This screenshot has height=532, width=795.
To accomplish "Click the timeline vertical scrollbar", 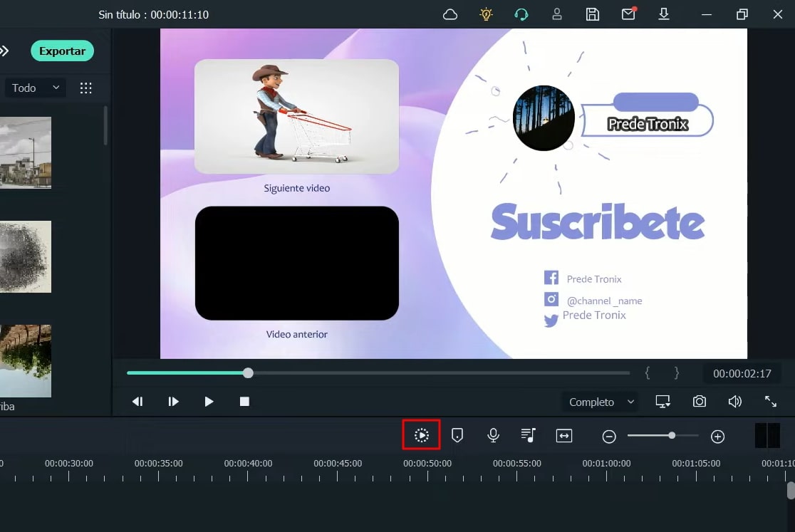I will [x=791, y=491].
